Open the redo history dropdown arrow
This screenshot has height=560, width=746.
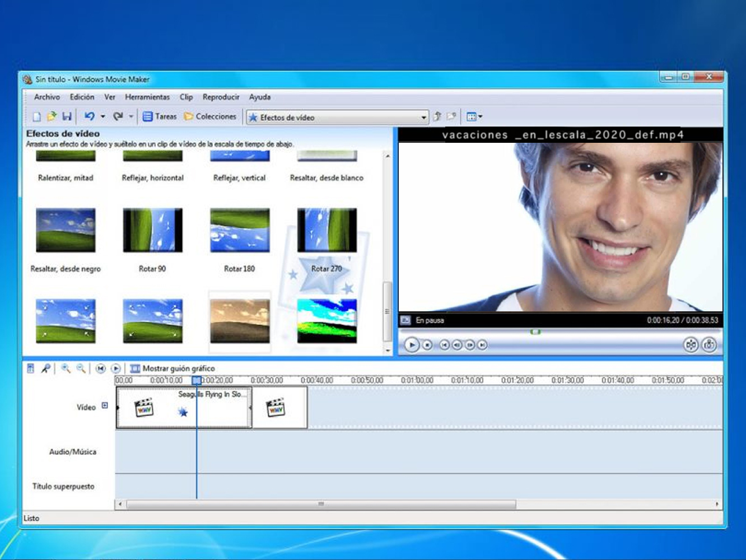(131, 116)
